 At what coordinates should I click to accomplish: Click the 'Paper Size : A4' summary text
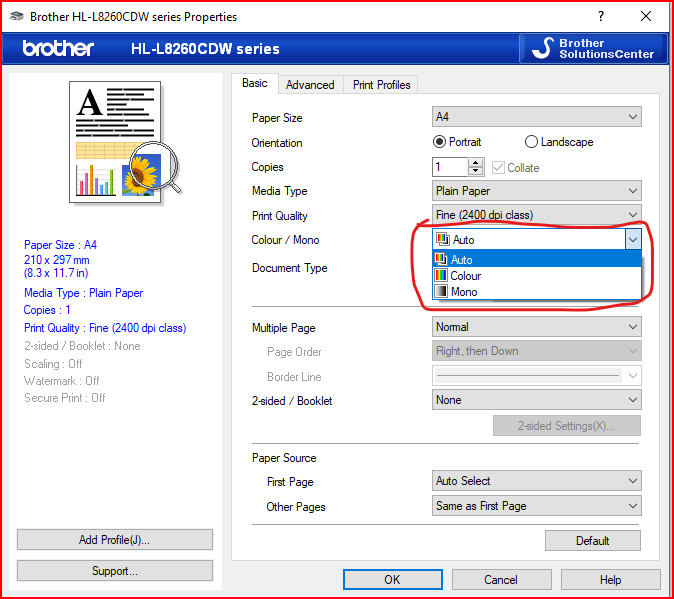pyautogui.click(x=60, y=244)
